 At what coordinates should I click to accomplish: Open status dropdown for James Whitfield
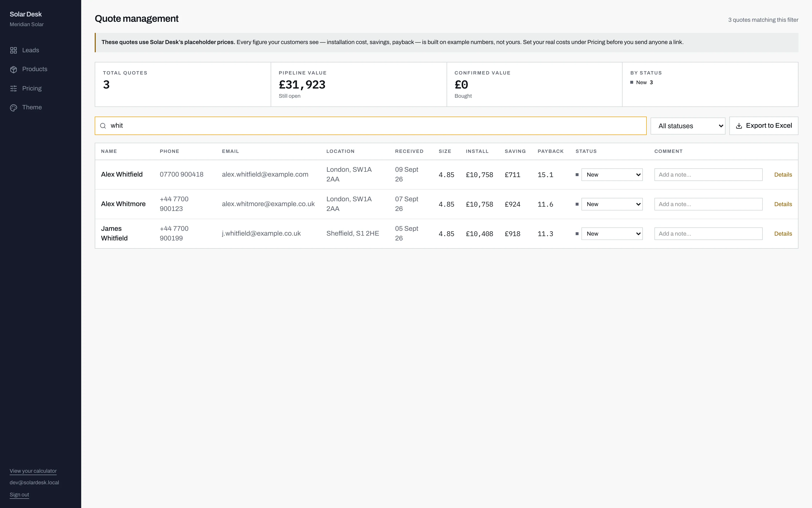(612, 234)
